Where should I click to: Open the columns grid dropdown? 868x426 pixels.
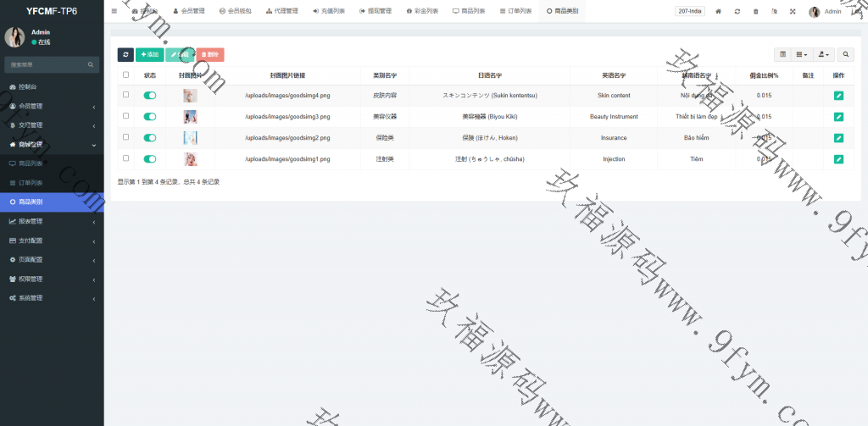pos(802,54)
